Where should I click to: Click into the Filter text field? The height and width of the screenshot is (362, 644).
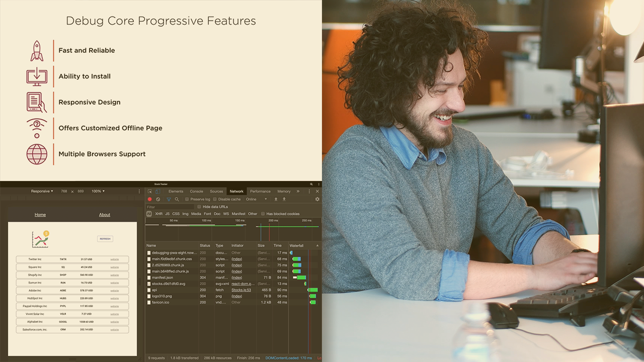[169, 207]
